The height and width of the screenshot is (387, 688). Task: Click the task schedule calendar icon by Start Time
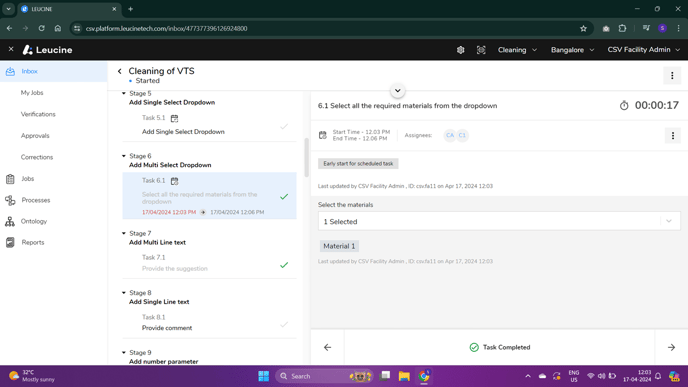point(322,135)
